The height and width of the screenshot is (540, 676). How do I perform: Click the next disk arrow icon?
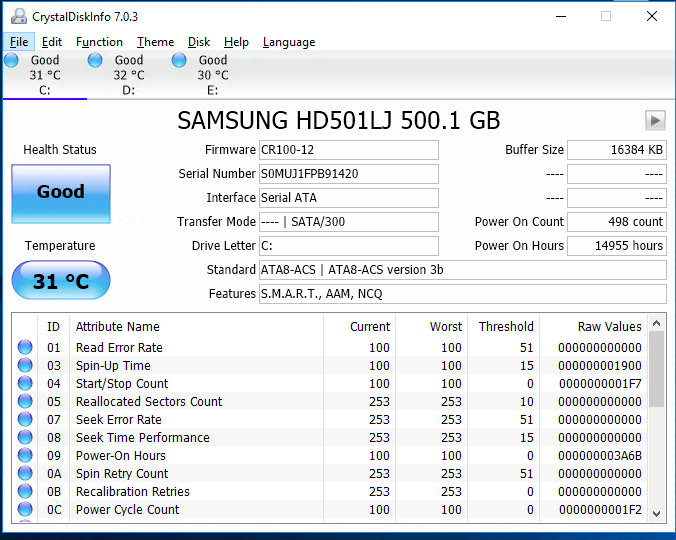655,121
